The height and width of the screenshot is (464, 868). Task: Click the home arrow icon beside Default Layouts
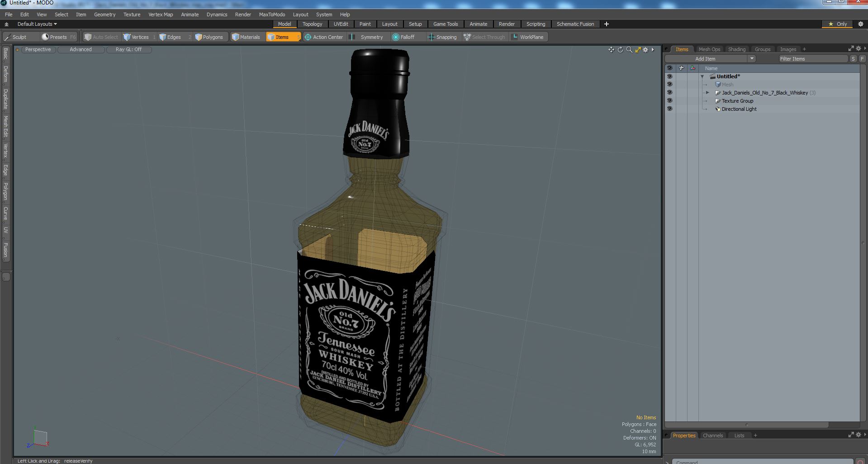6,24
